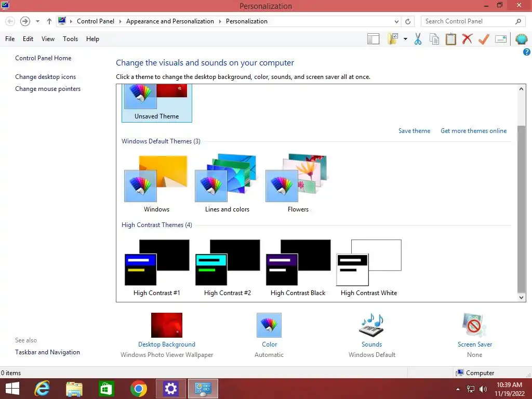
Task: Click the Cut scissors icon
Action: [418, 39]
